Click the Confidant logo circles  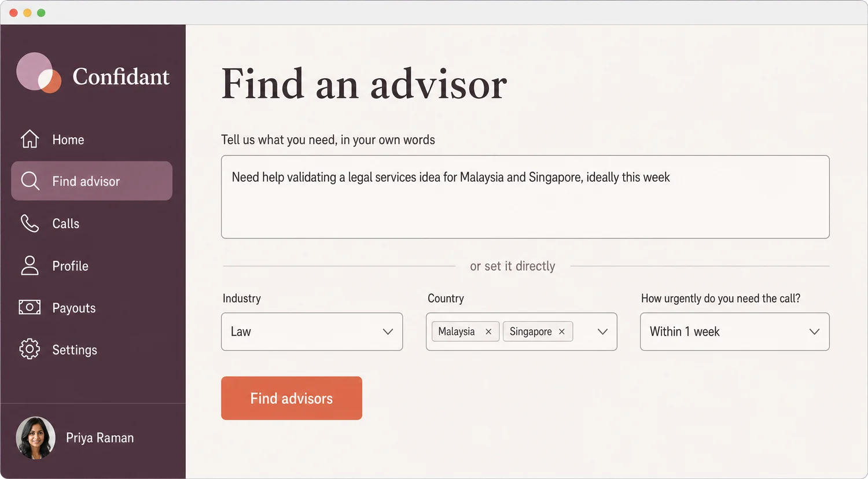pyautogui.click(x=39, y=73)
